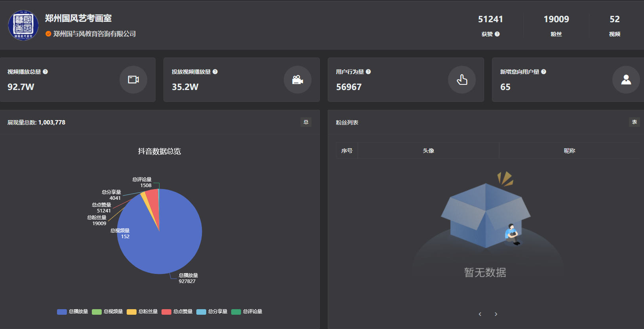Screen dimensions: 644x329
Task: Click the film camera icon in 投放视频播放量 card
Action: tap(297, 80)
